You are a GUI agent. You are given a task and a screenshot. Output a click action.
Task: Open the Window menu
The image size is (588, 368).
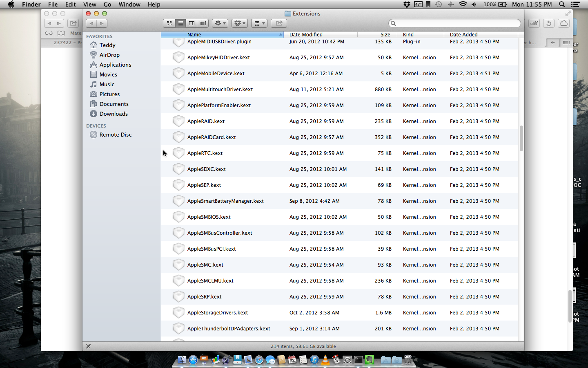pyautogui.click(x=129, y=4)
